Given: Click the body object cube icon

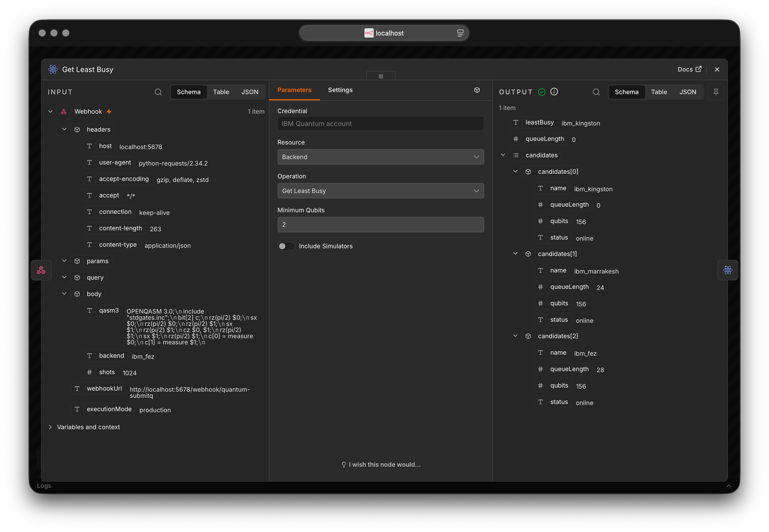Looking at the screenshot, I should click(77, 294).
